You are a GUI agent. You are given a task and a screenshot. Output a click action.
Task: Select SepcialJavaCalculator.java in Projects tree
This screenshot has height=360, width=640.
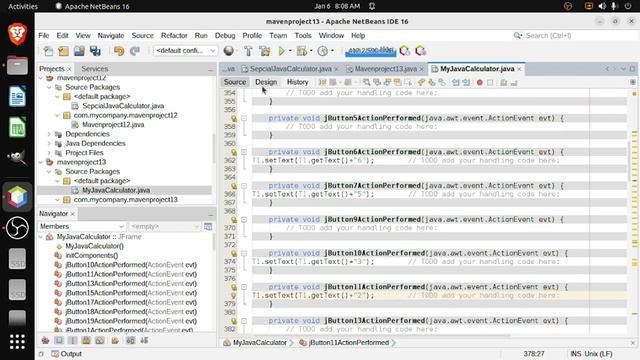tap(123, 106)
